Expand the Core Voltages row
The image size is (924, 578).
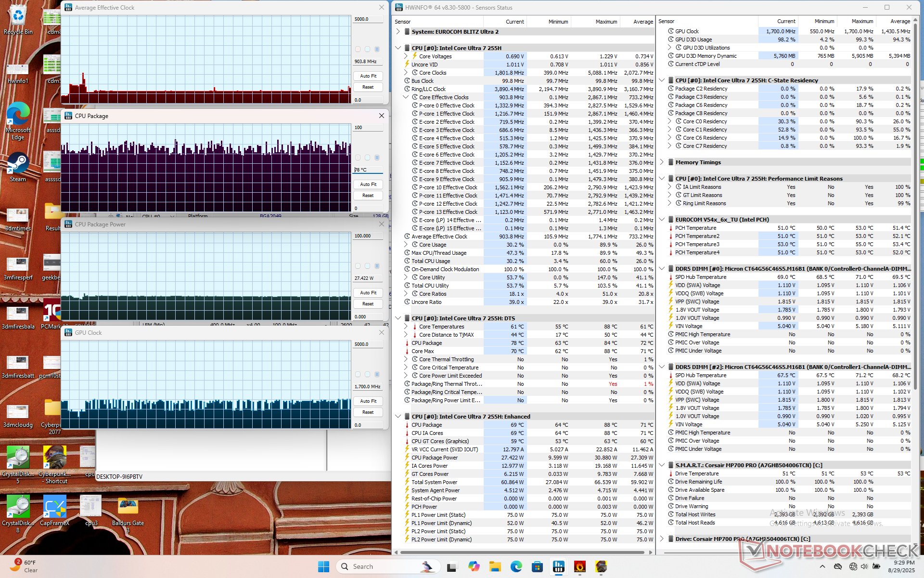coord(406,56)
